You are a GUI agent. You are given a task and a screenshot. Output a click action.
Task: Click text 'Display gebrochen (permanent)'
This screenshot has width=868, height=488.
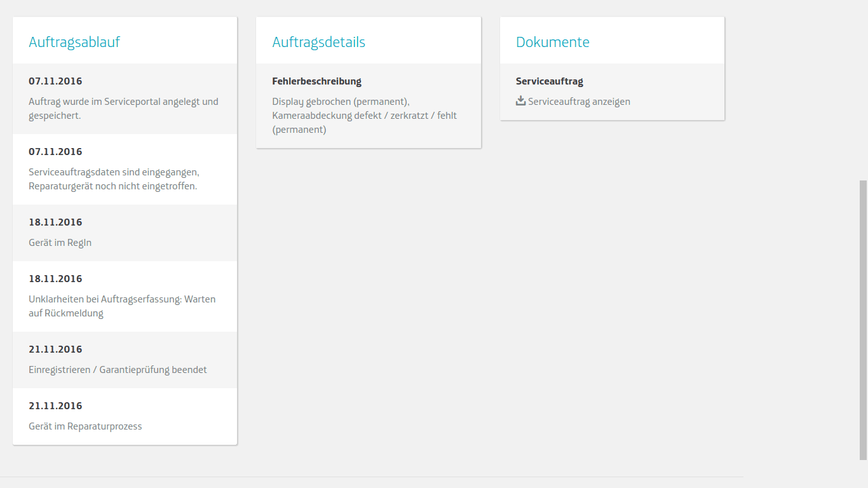[341, 102]
